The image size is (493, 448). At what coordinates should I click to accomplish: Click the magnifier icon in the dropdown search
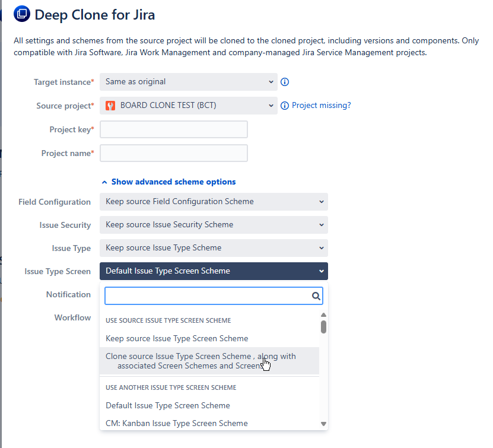coord(316,296)
